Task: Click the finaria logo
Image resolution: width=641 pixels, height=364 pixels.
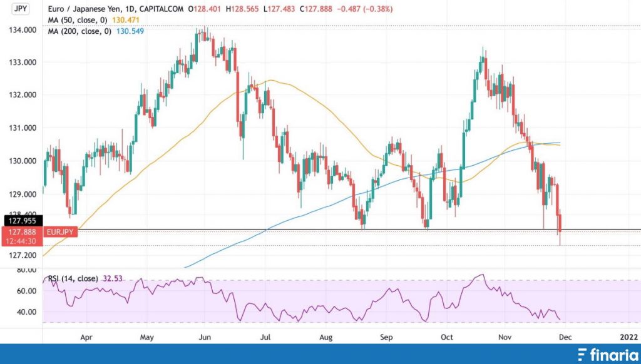Action: [x=607, y=355]
